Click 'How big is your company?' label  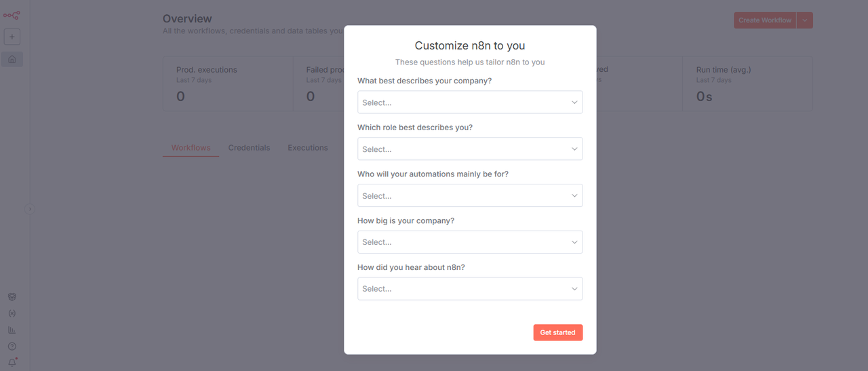(406, 221)
